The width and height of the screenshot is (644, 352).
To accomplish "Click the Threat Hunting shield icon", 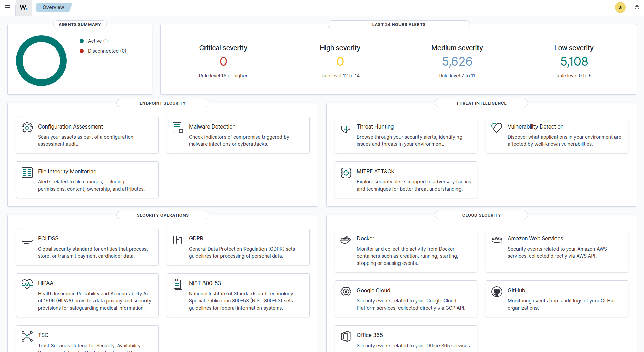I will pos(346,128).
